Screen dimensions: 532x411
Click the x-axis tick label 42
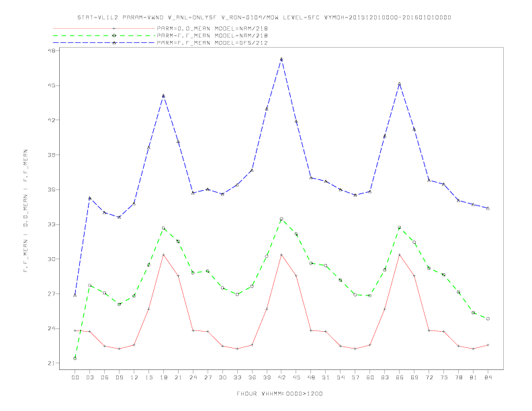(281, 377)
